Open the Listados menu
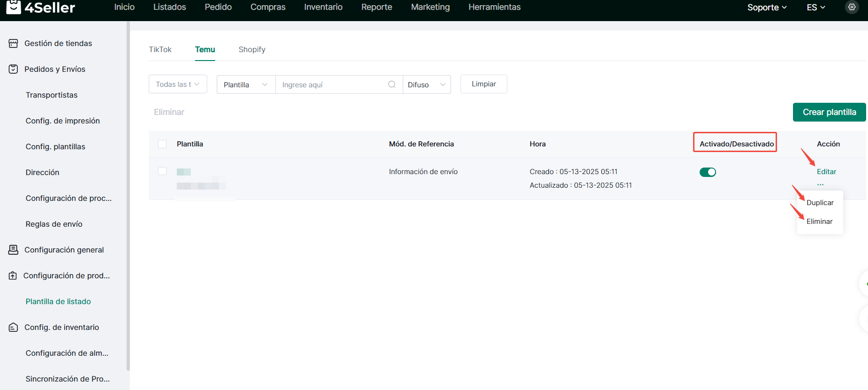The width and height of the screenshot is (868, 390). (170, 7)
